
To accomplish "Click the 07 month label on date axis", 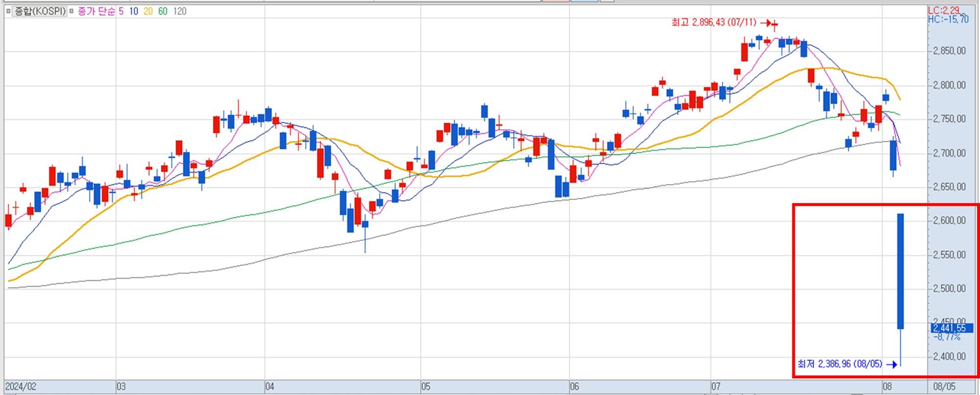I will click(716, 387).
